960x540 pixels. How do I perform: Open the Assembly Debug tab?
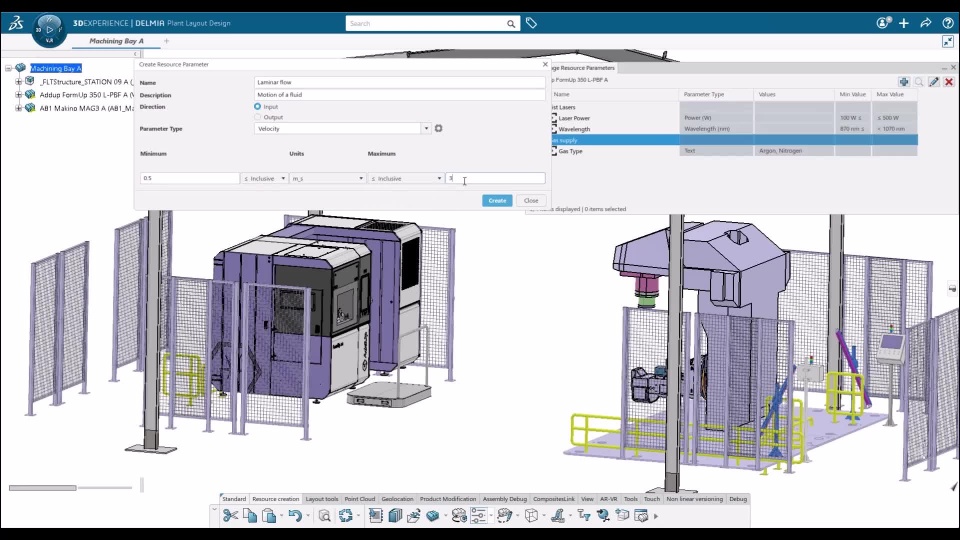click(504, 499)
